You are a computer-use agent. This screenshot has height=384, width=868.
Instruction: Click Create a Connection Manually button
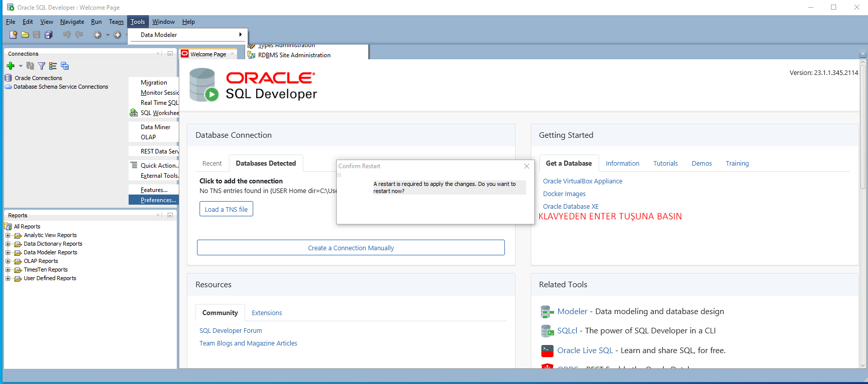(x=350, y=248)
